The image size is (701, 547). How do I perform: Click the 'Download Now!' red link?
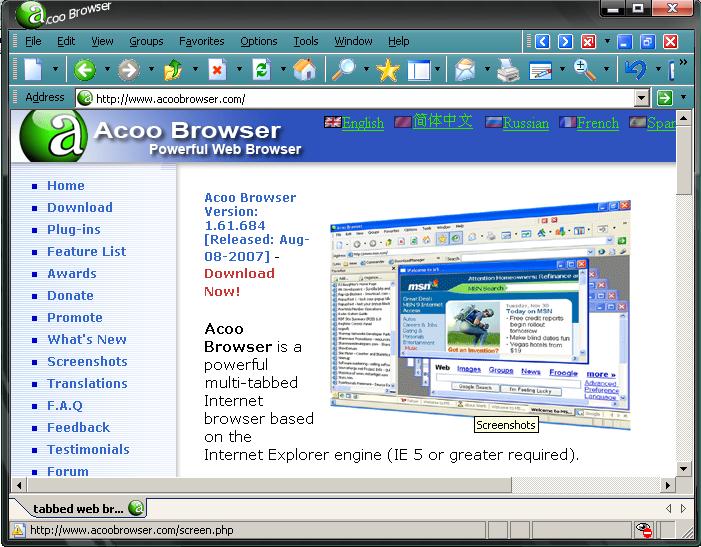coord(238,282)
